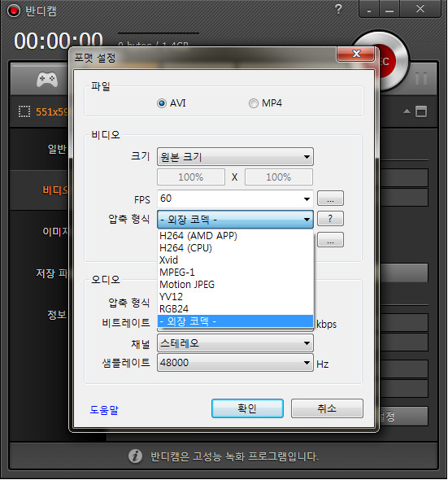Choose the highlighted 외장 코덱 list entry

click(235, 321)
